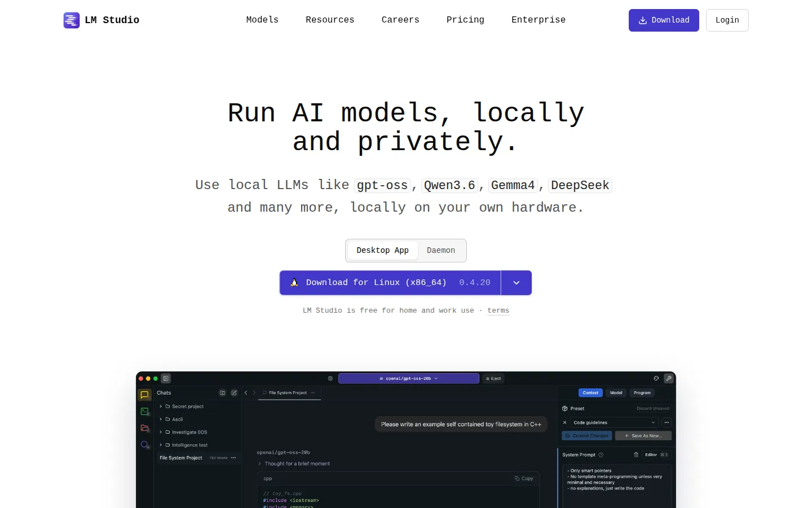The height and width of the screenshot is (508, 812).
Task: Open the purple Discover search icon
Action: 144,445
